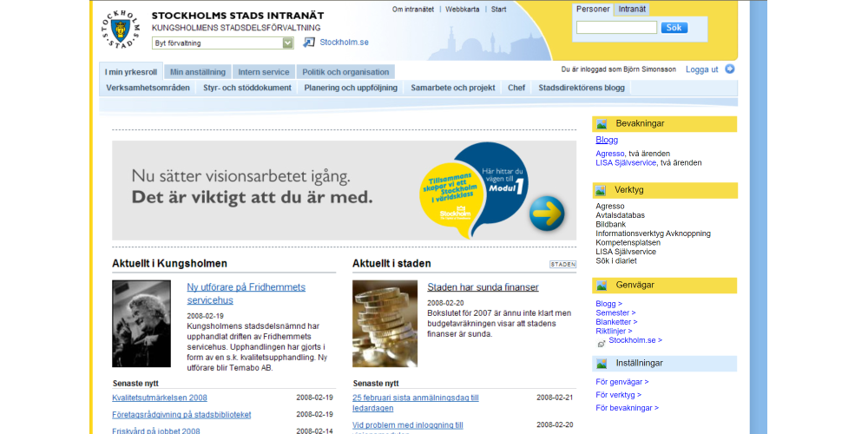The height and width of the screenshot is (434, 868).
Task: Open Sök i diariet tool
Action: (x=616, y=260)
